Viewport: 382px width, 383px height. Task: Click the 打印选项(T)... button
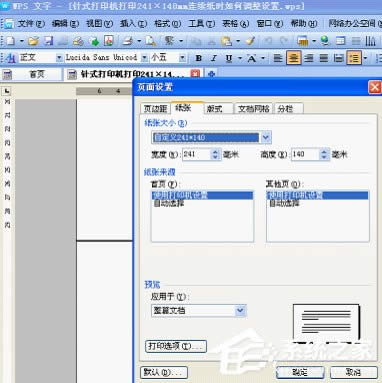click(176, 346)
